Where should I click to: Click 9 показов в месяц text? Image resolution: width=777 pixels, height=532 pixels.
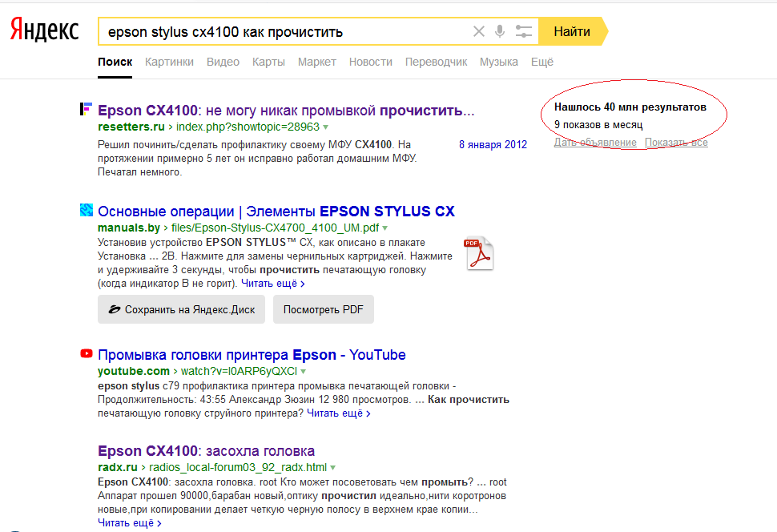(598, 125)
